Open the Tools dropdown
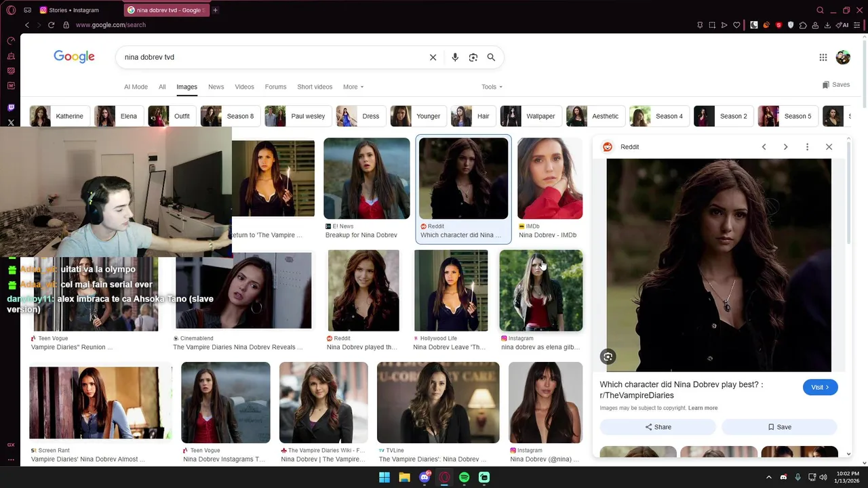Image resolution: width=868 pixels, height=488 pixels. pyautogui.click(x=492, y=87)
